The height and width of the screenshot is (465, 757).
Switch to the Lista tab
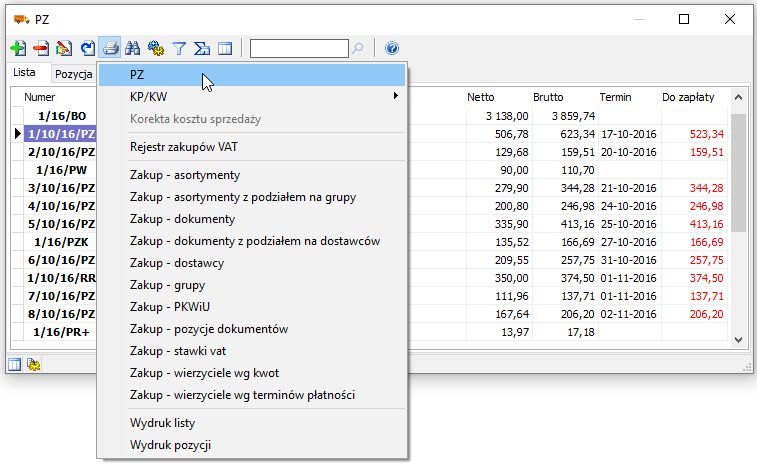[24, 72]
